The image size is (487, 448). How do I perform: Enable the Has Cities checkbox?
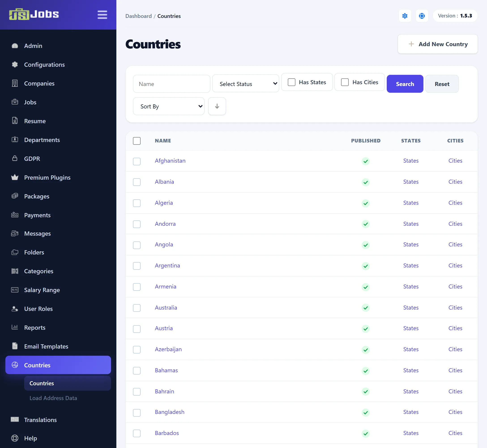(x=345, y=82)
